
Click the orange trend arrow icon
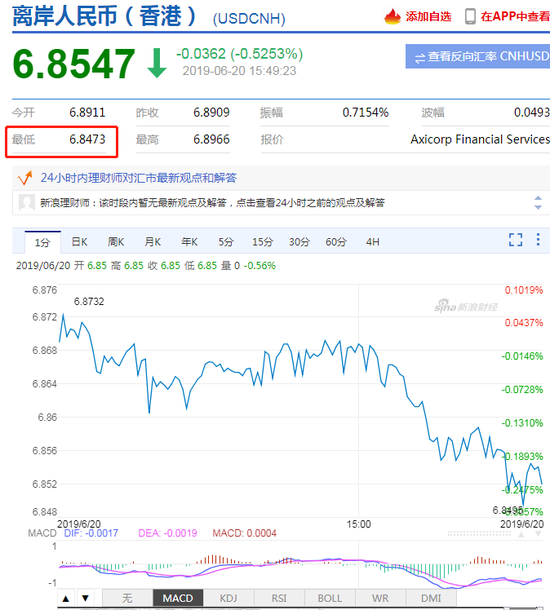25,178
